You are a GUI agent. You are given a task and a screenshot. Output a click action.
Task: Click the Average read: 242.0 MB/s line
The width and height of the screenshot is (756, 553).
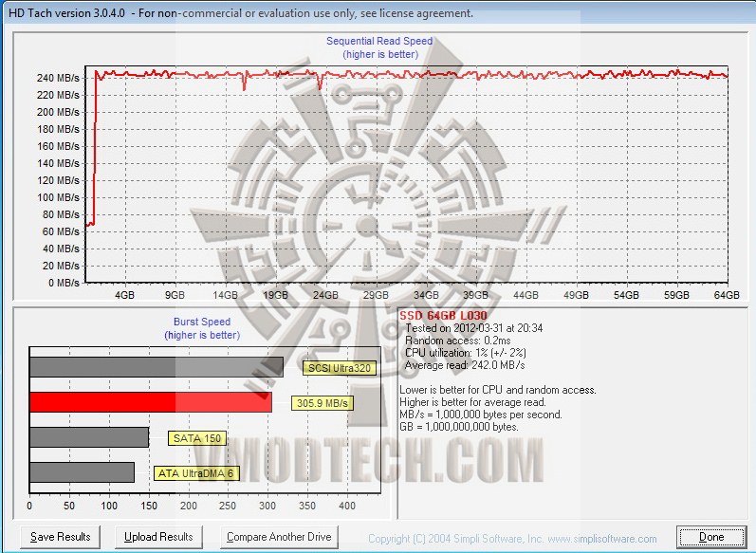[465, 365]
